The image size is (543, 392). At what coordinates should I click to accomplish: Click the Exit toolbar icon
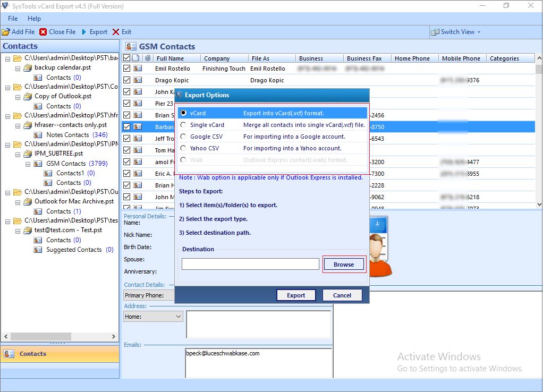pos(115,31)
